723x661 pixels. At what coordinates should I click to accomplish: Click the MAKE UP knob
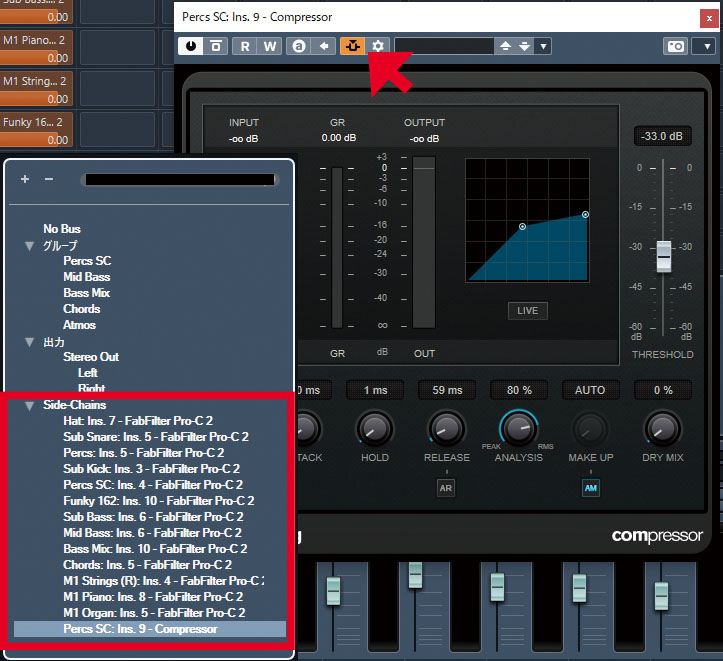[x=590, y=429]
